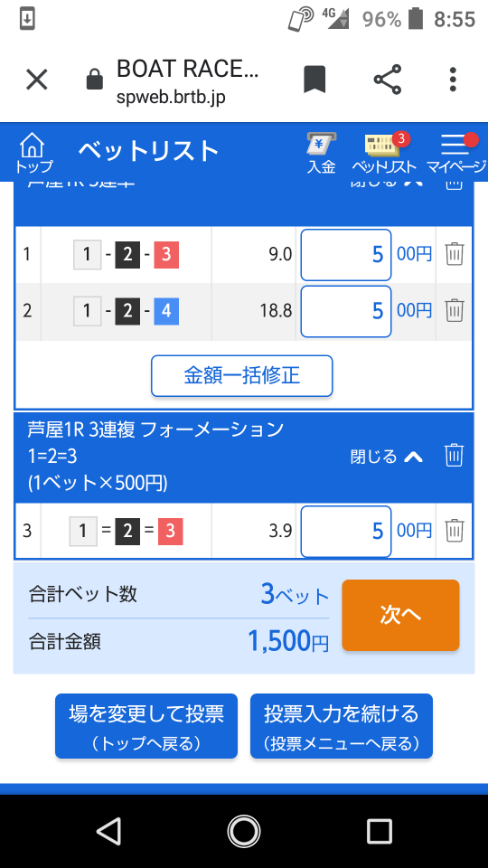Open the 入金 deposit icon
The height and width of the screenshot is (868, 488).
pyautogui.click(x=322, y=154)
